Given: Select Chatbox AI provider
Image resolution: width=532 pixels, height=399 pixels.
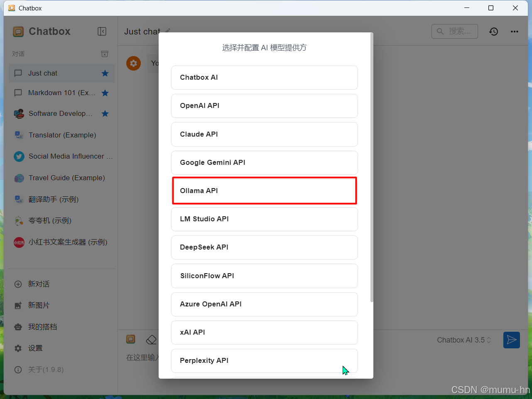Looking at the screenshot, I should coord(265,78).
